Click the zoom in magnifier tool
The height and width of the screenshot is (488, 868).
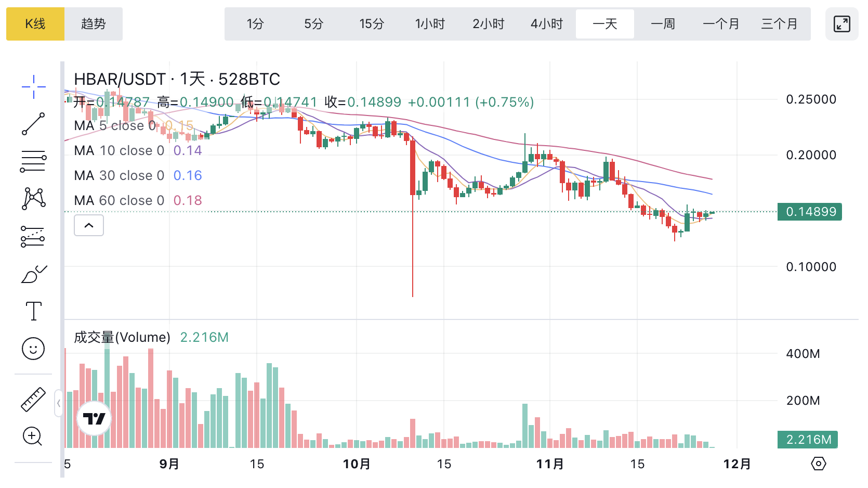click(x=33, y=436)
